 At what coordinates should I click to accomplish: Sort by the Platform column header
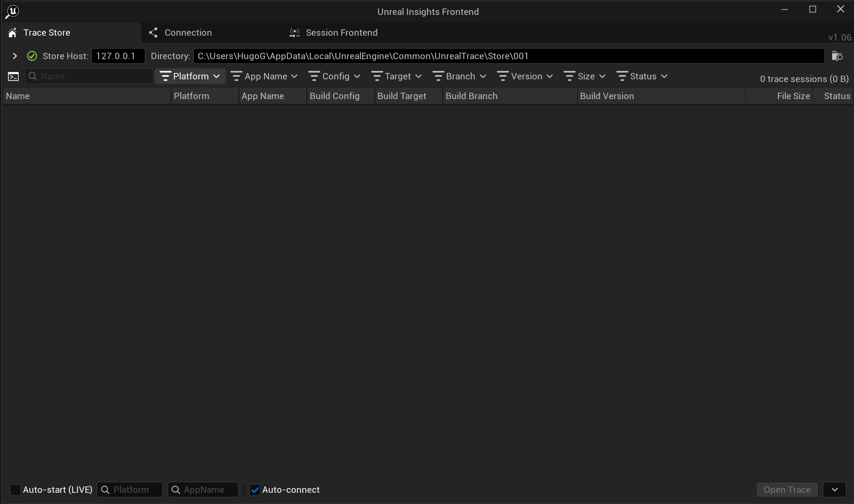205,96
